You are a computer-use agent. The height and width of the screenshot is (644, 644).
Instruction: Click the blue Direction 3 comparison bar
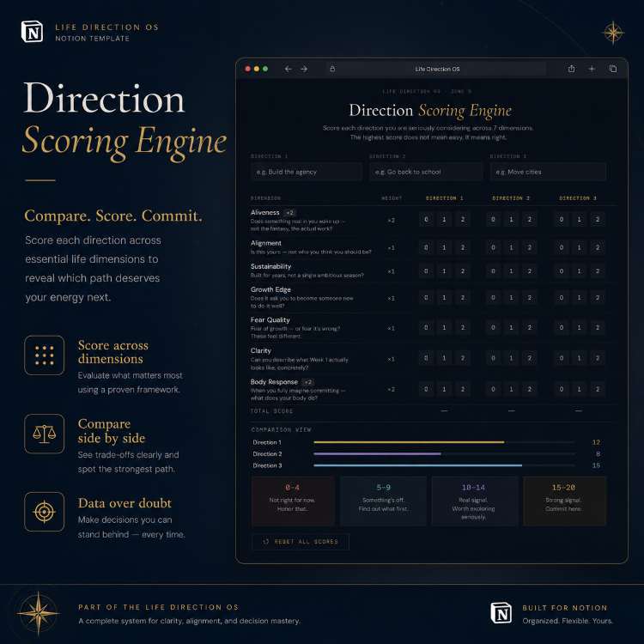click(x=417, y=465)
